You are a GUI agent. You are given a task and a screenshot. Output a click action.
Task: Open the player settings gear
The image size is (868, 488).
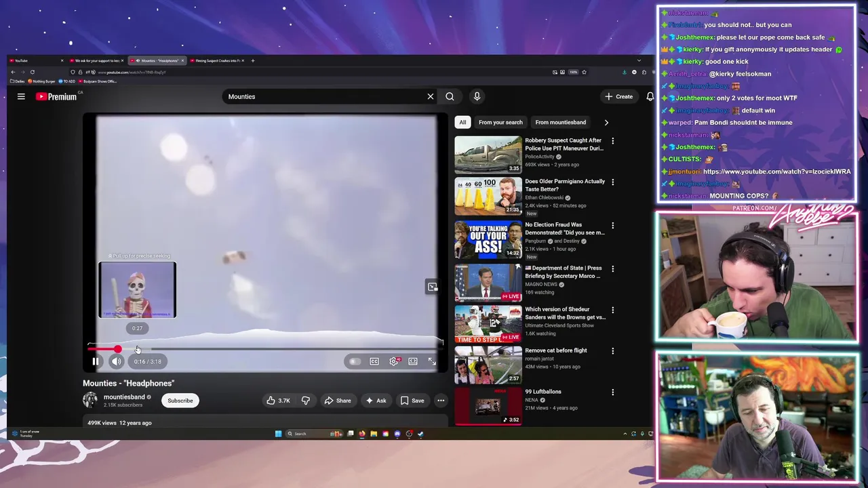[x=394, y=361]
